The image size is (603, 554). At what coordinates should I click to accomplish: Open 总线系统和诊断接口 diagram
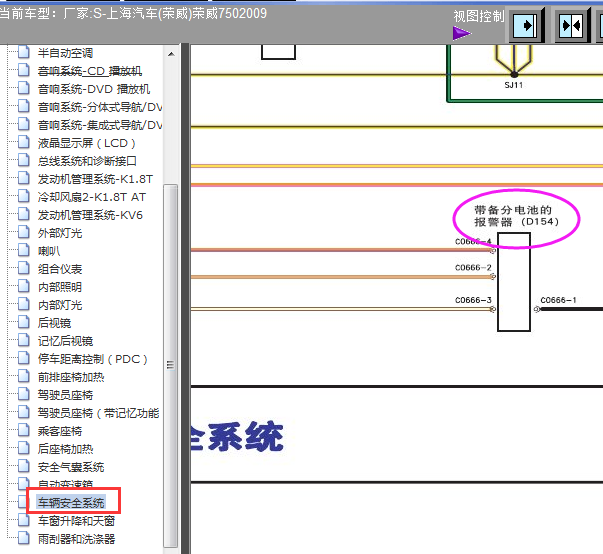pyautogui.click(x=87, y=161)
